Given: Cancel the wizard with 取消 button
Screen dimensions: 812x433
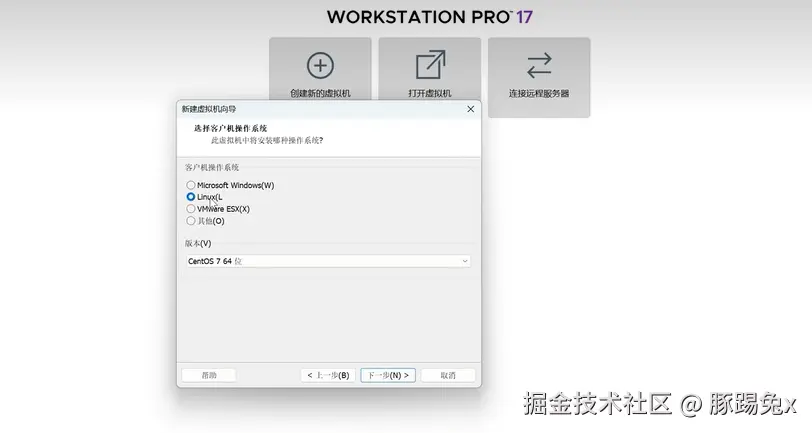Looking at the screenshot, I should [448, 375].
